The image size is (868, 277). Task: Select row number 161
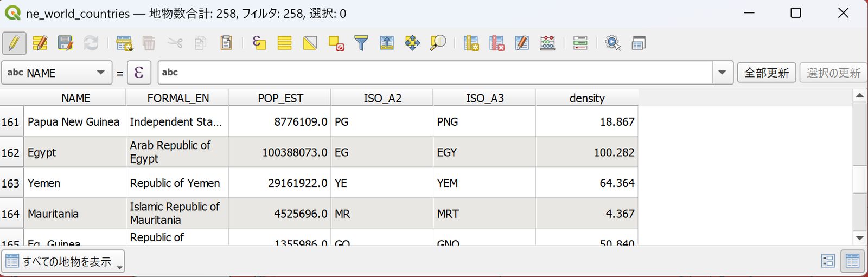pos(11,122)
